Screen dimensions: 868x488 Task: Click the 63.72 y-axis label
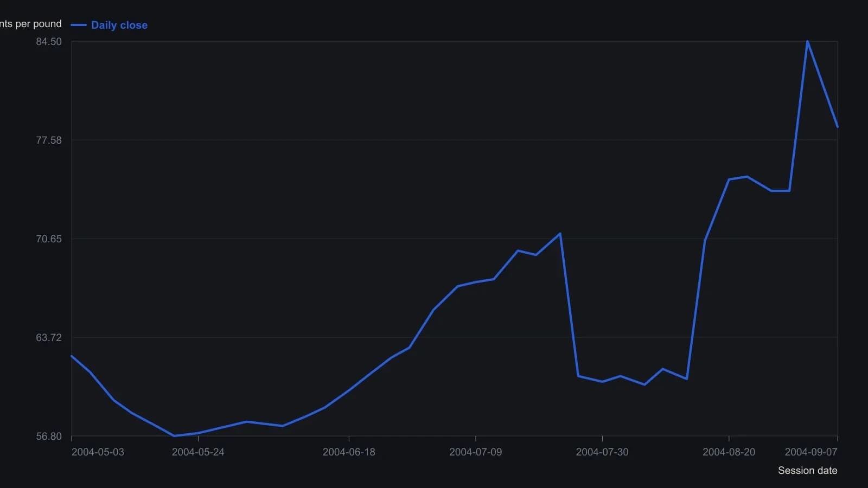pos(49,338)
